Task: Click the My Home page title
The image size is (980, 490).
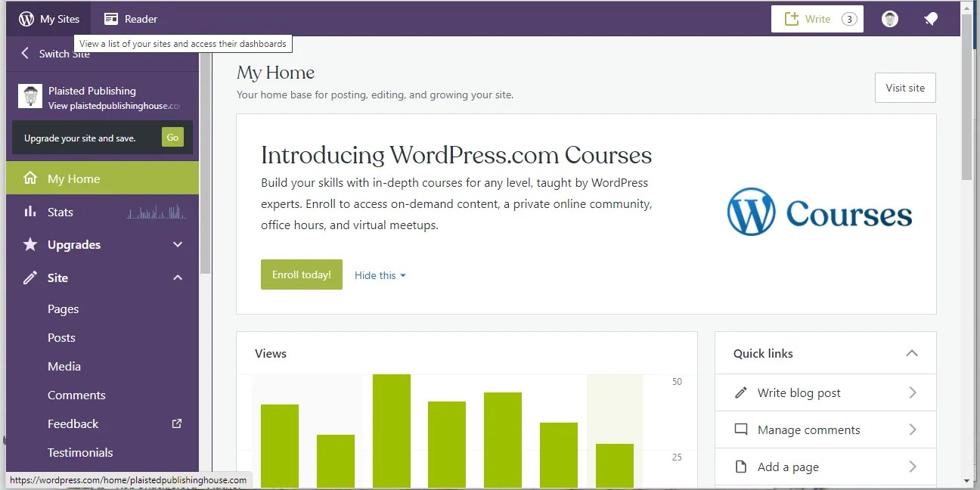Action: coord(275,73)
